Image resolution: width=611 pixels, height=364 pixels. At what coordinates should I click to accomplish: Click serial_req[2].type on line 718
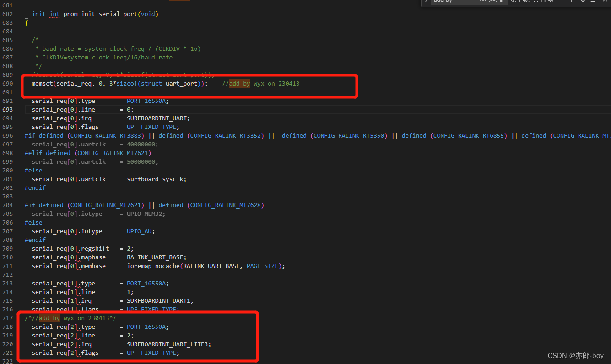tap(63, 327)
